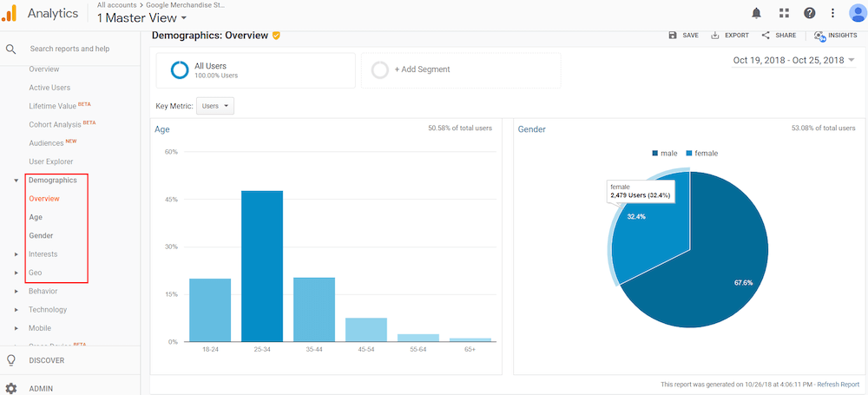
Task: Select Age under Demographics
Action: [36, 217]
